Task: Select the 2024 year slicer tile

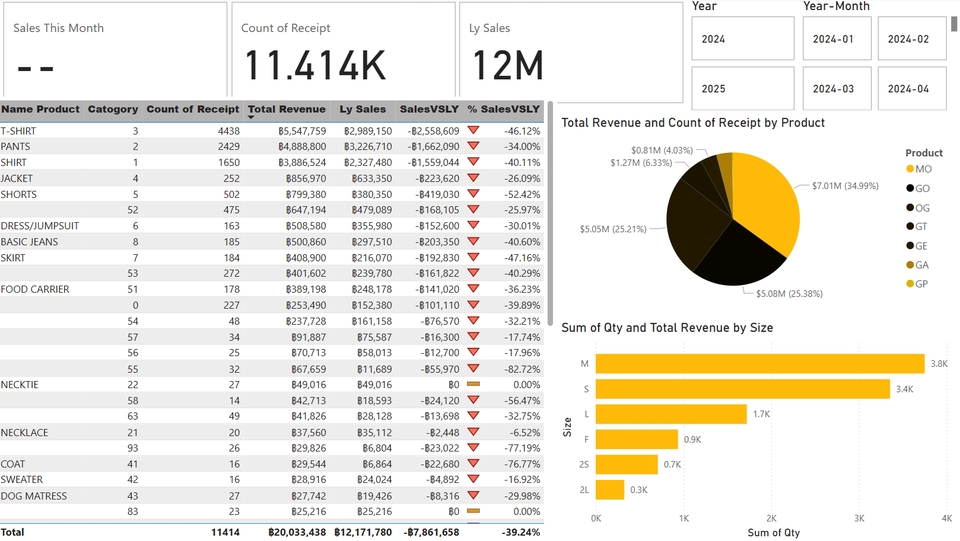Action: tap(742, 39)
